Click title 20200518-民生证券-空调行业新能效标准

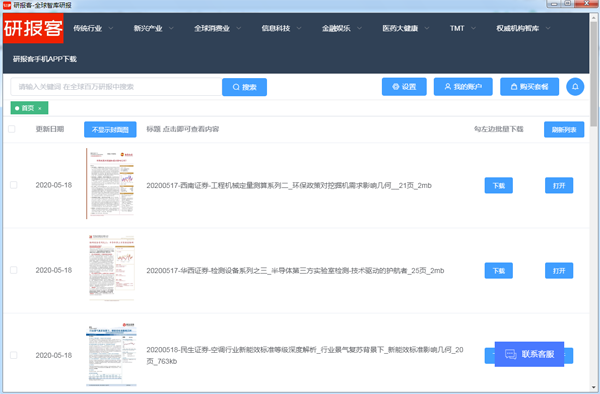click(x=305, y=355)
